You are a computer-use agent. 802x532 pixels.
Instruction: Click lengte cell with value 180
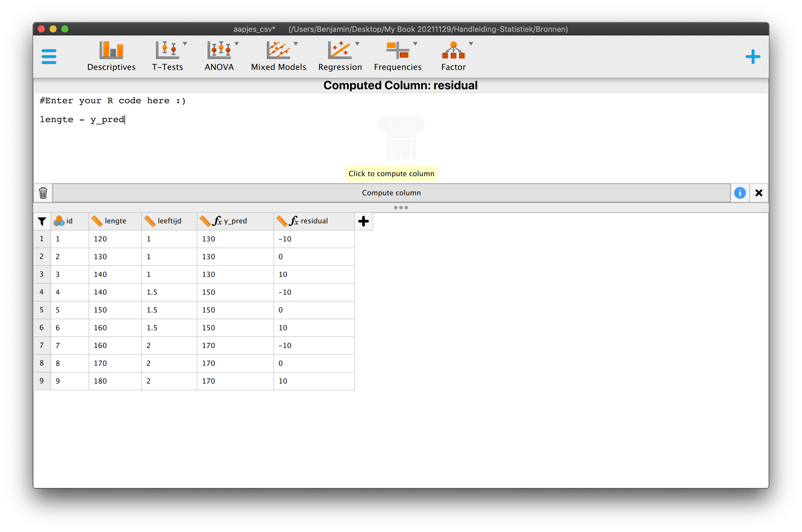click(115, 381)
